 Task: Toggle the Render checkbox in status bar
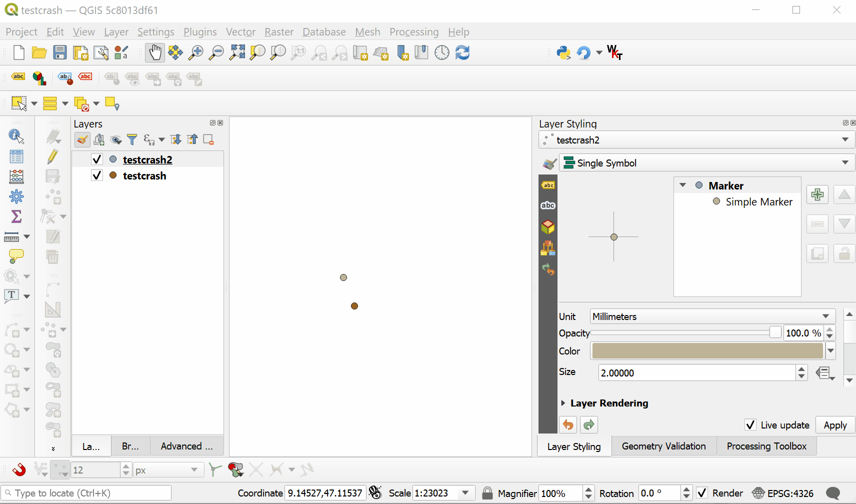pos(702,493)
